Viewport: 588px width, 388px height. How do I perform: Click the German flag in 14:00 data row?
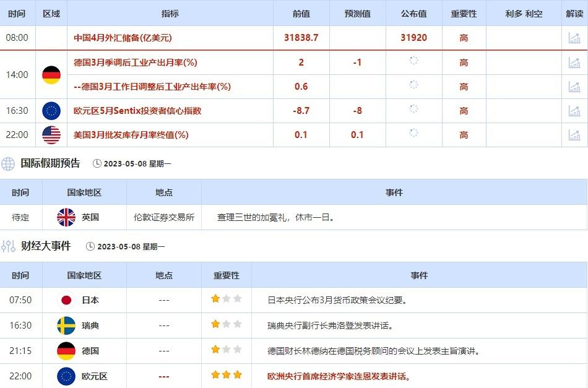coord(51,75)
